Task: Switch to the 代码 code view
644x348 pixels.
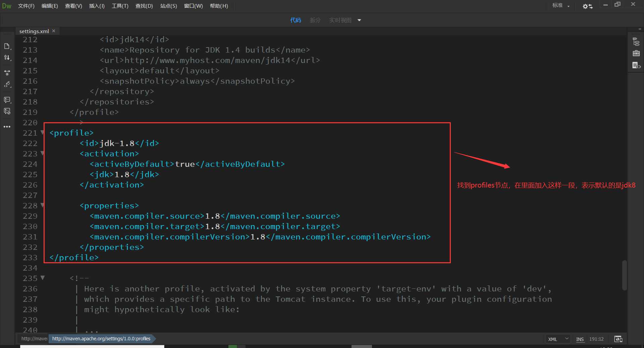Action: [x=295, y=20]
